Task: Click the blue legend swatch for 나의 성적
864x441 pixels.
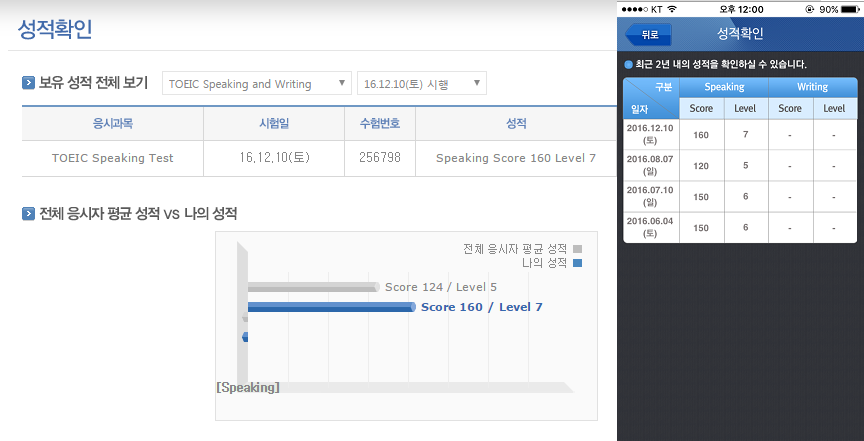Action: point(577,263)
